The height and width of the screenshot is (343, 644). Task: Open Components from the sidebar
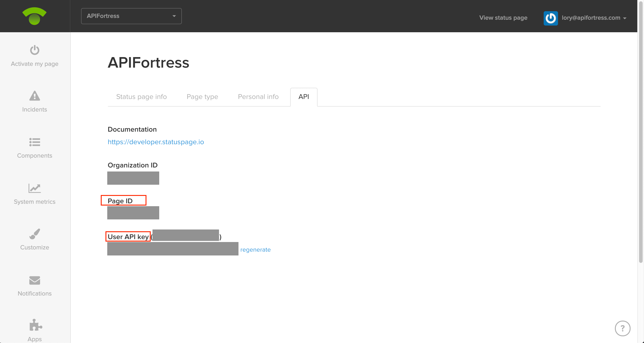pyautogui.click(x=34, y=142)
